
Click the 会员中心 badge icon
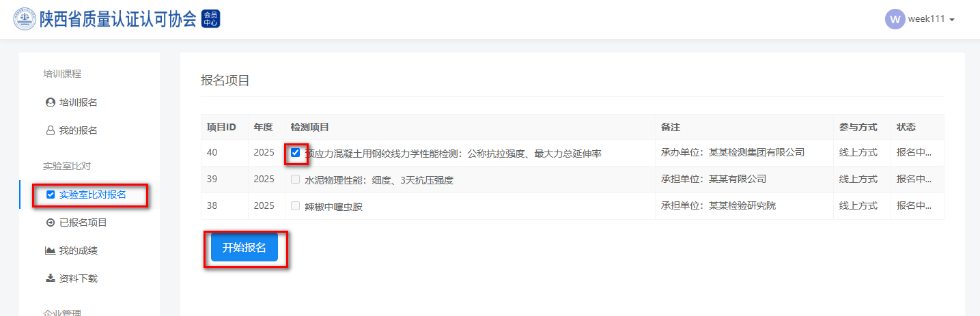[x=211, y=19]
